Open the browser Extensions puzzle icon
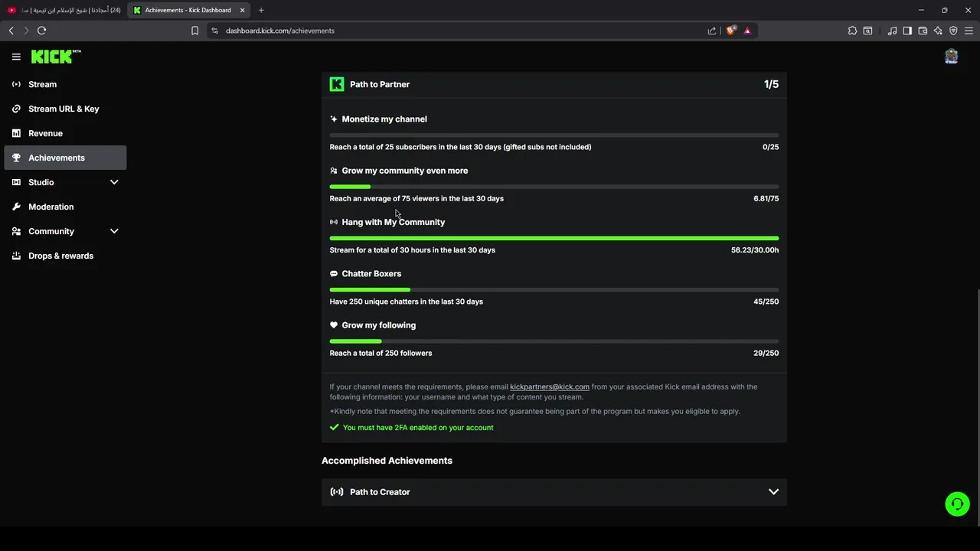The width and height of the screenshot is (980, 551). point(852,31)
